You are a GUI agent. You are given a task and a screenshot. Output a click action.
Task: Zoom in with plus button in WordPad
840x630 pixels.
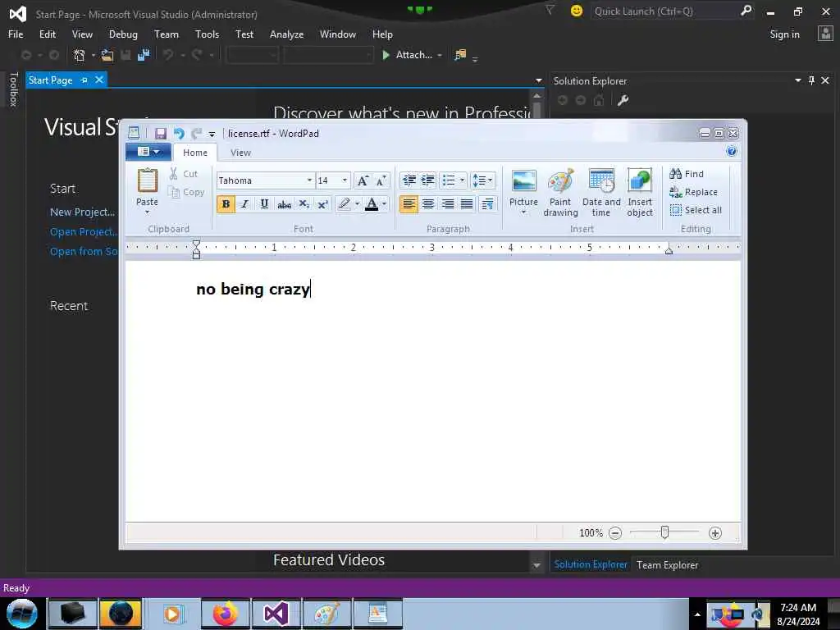[714, 533]
